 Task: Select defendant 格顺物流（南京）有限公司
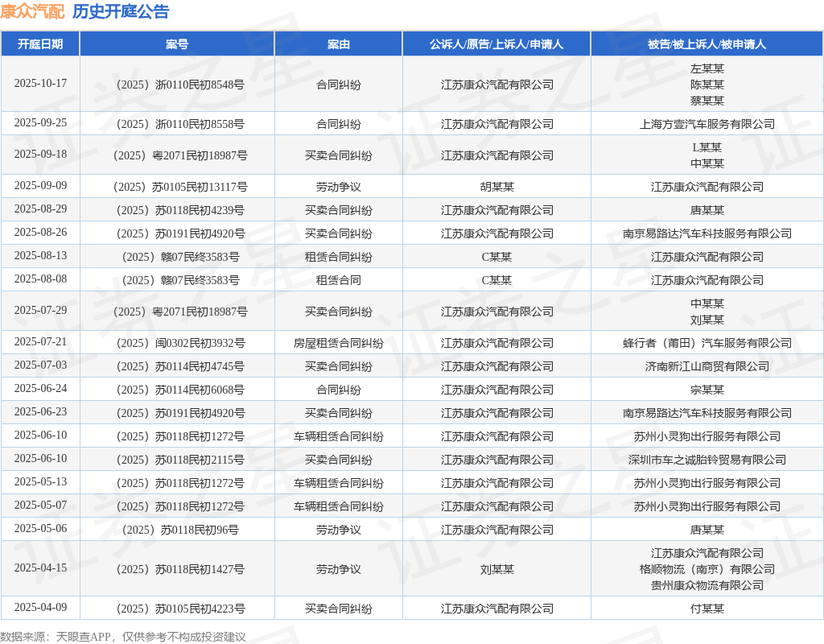707,569
